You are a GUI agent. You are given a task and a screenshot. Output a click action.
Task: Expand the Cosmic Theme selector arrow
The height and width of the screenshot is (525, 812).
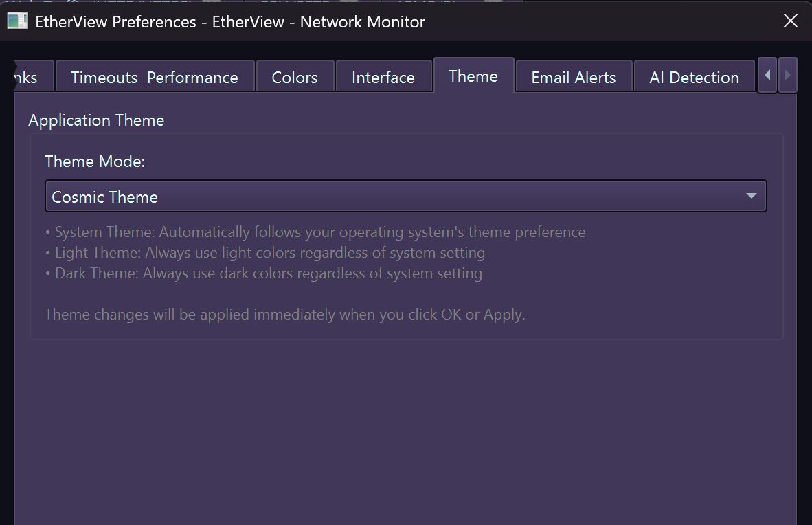pyautogui.click(x=751, y=196)
